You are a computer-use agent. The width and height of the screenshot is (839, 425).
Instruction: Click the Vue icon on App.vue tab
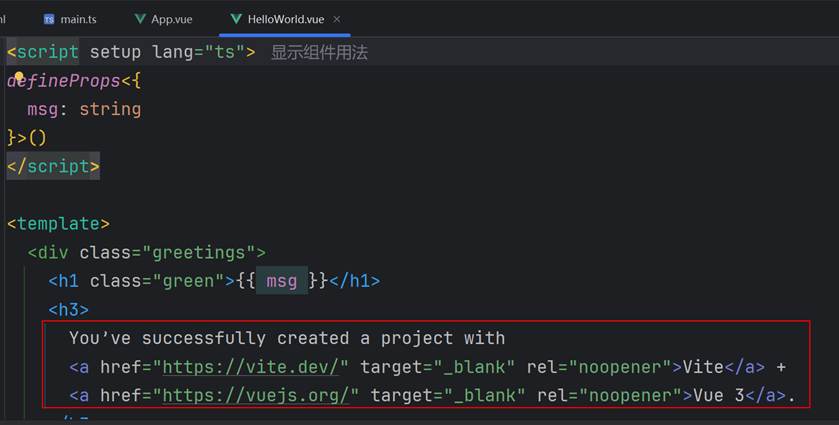[x=140, y=19]
